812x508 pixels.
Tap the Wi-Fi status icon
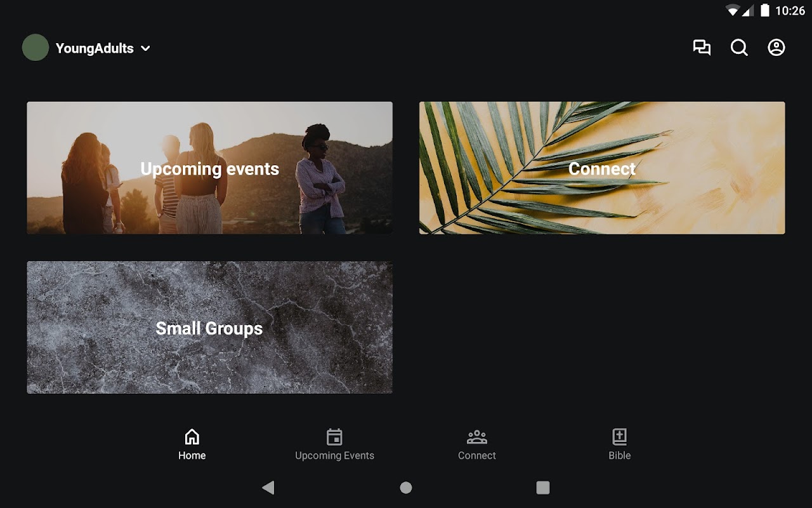tap(733, 10)
